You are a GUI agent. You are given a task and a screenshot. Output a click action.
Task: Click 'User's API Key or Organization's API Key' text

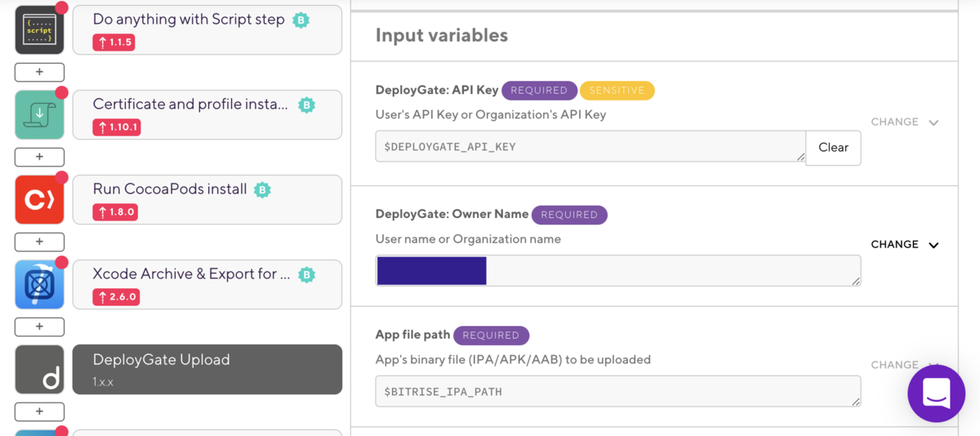[x=491, y=114]
